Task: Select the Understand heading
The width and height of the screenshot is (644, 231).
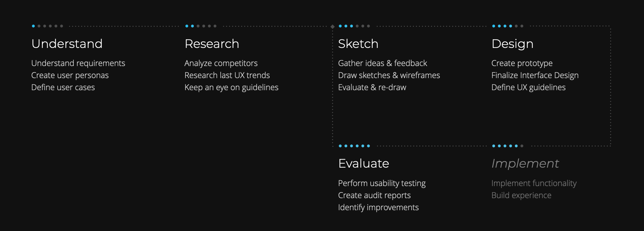Action: point(67,44)
